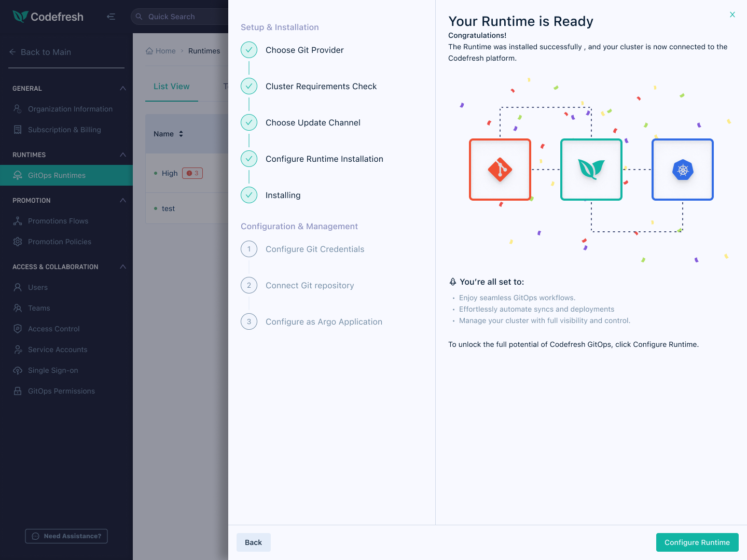Click the checkmark beside Choose Git Provider

249,50
